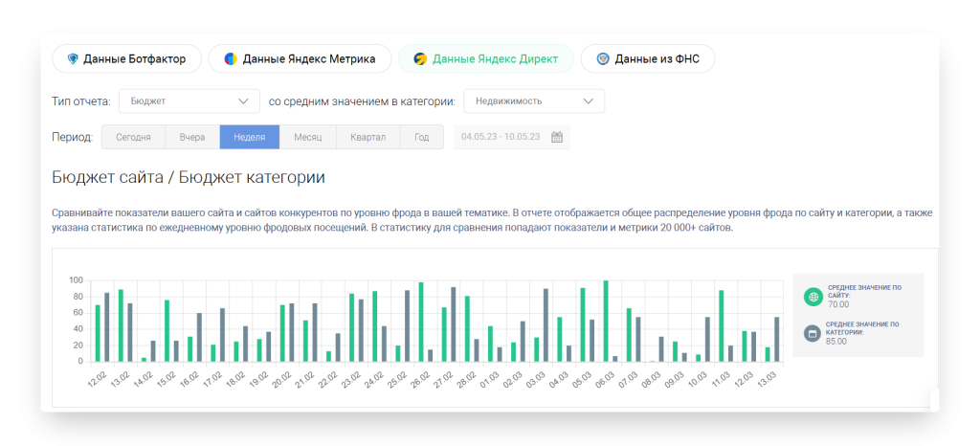Select the Сегодня period option
The width and height of the screenshot is (980, 446).
pyautogui.click(x=133, y=137)
